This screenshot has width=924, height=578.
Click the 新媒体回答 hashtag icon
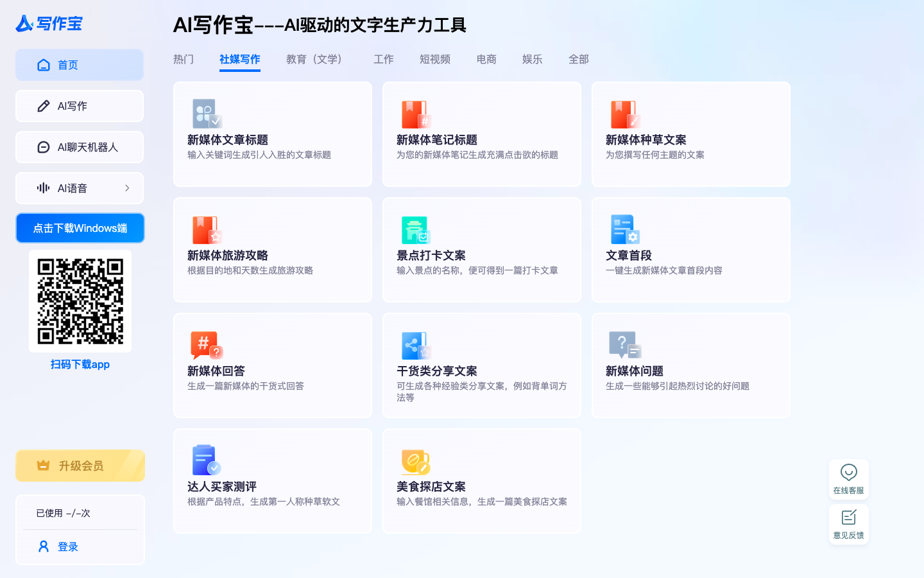(207, 346)
